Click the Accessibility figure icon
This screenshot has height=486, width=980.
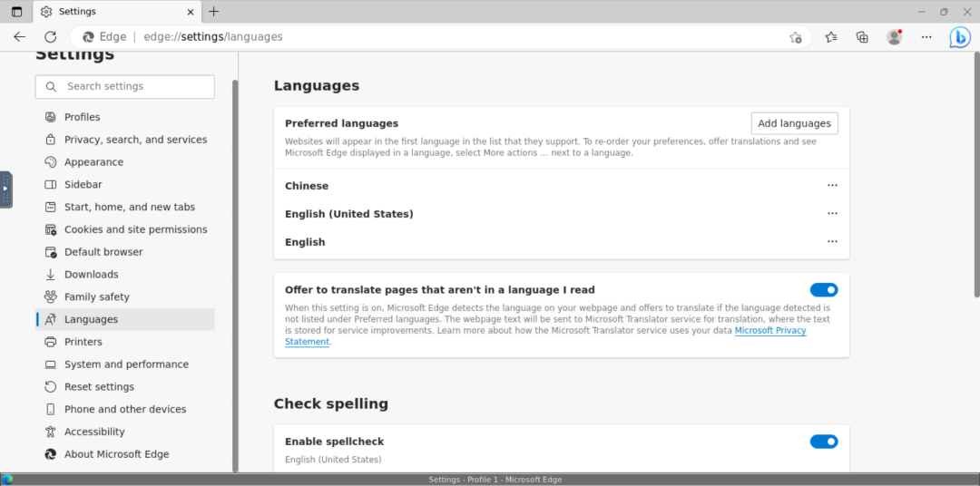(x=51, y=432)
